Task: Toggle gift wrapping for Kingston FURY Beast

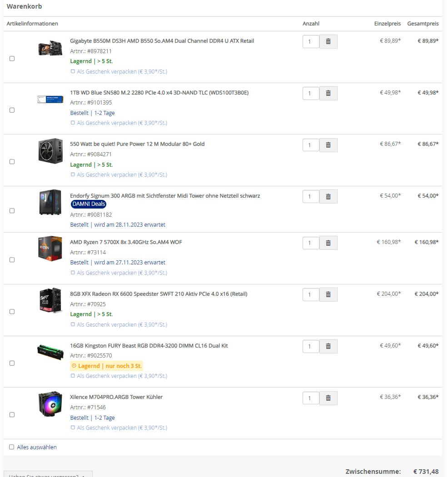Action: point(73,376)
